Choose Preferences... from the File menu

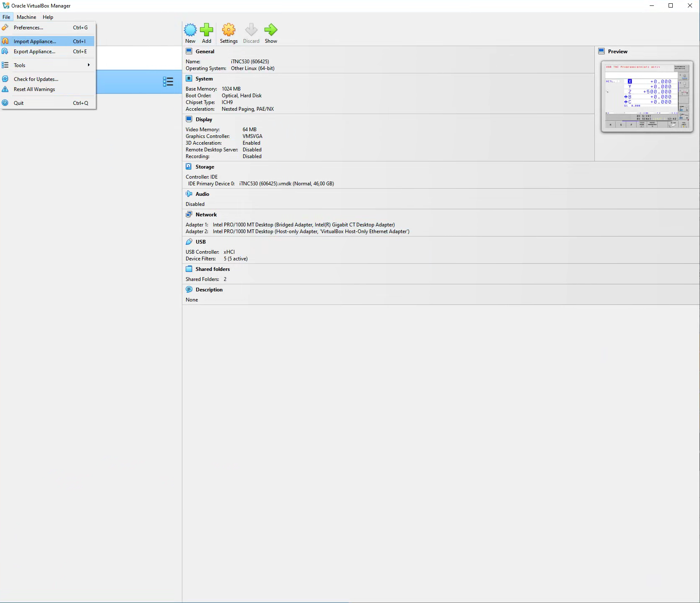48,28
